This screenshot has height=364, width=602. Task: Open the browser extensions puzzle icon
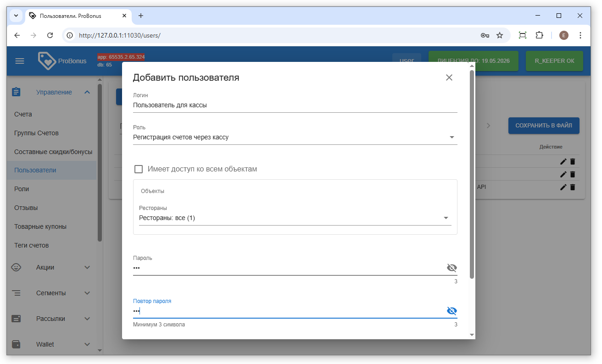[540, 35]
